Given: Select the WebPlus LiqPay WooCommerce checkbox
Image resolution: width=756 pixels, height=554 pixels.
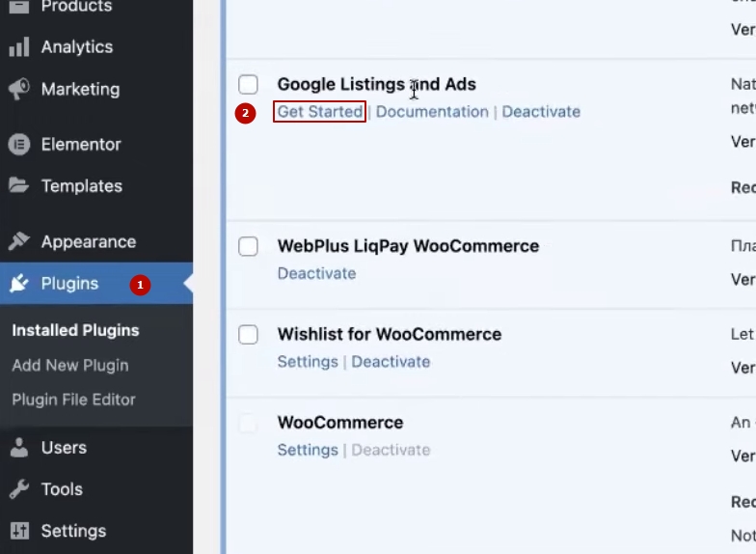Looking at the screenshot, I should (x=249, y=246).
